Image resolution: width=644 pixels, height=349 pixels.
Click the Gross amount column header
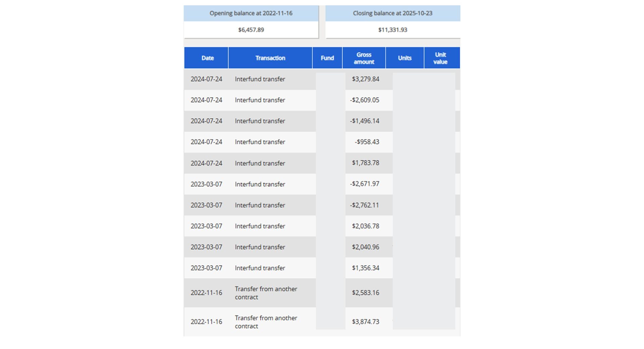tap(364, 58)
